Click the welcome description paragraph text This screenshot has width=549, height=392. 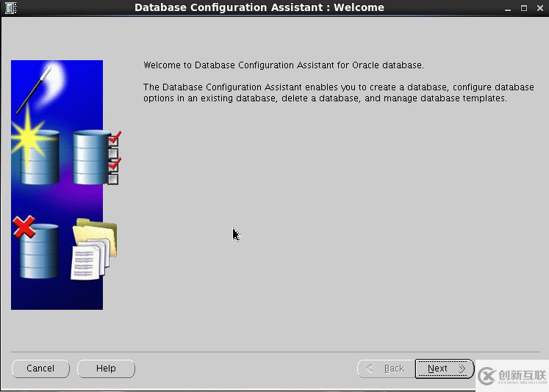(338, 92)
